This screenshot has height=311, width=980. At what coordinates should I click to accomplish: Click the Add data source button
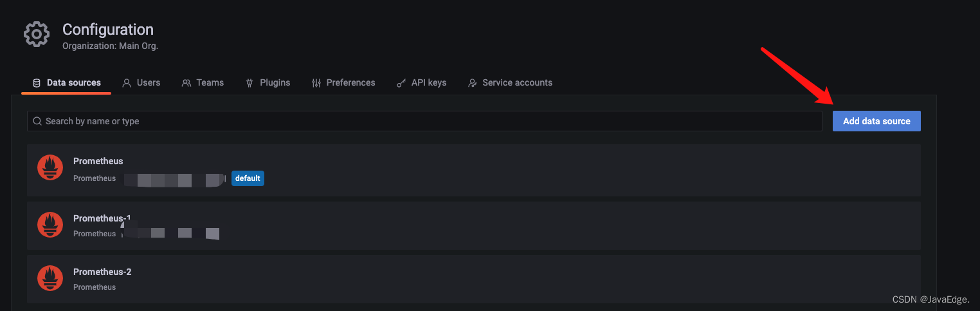(876, 121)
